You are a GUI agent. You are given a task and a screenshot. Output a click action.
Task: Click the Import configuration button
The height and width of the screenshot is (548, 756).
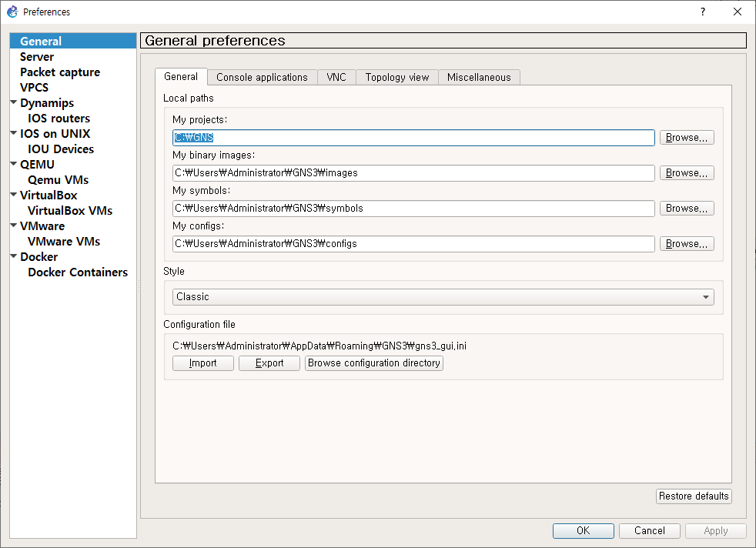tap(203, 363)
